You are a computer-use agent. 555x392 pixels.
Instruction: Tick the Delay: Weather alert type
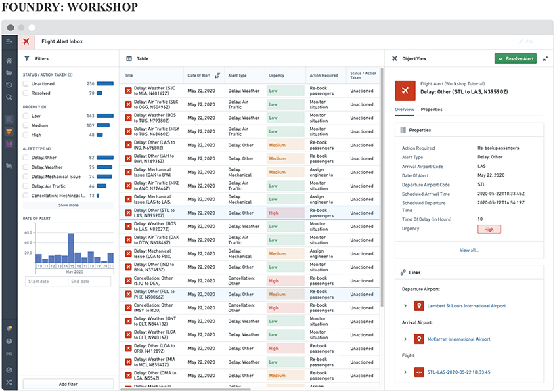coord(27,167)
